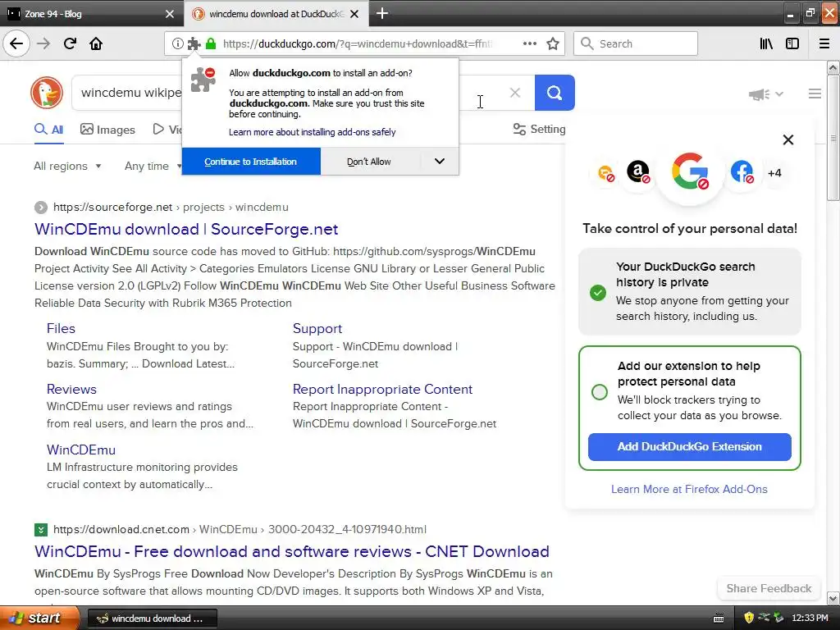Select wincdemu download taskbar item
Viewport: 840px width, 630px height.
pyautogui.click(x=152, y=619)
